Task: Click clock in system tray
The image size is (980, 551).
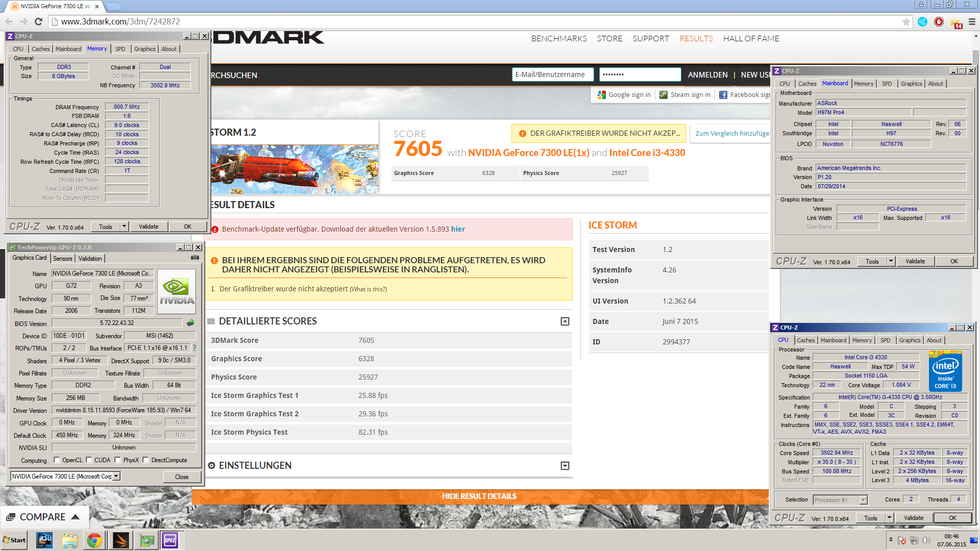Action: click(951, 540)
